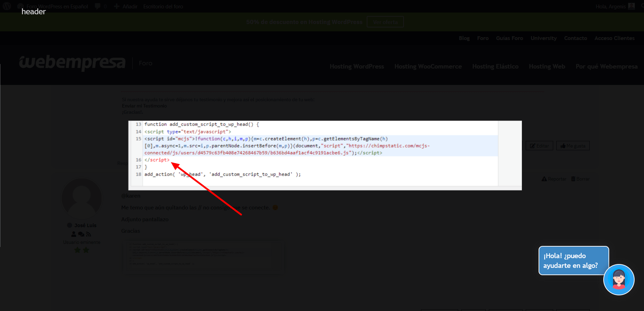
Task: Click the enlarged code screenshot in lightbox
Action: 325,155
